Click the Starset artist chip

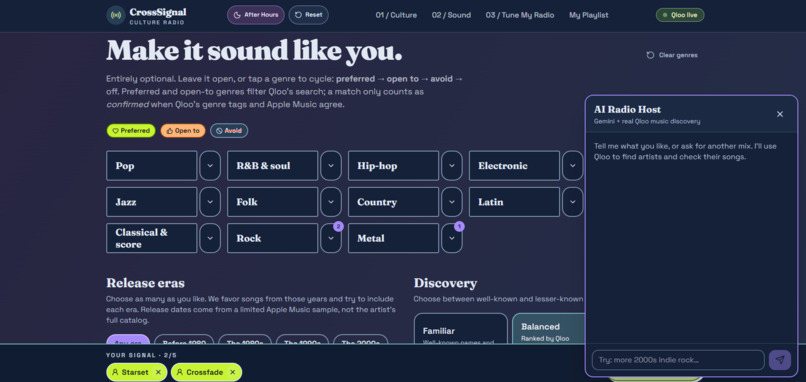[x=136, y=372]
